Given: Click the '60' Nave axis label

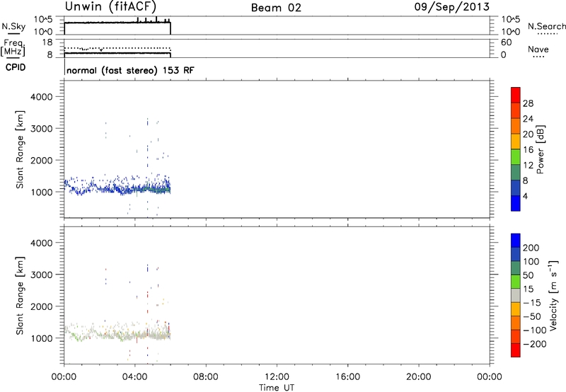Looking at the screenshot, I should [x=506, y=42].
